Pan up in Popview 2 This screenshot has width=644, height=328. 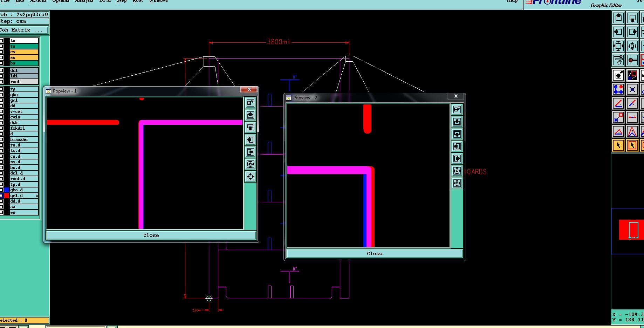tap(457, 122)
